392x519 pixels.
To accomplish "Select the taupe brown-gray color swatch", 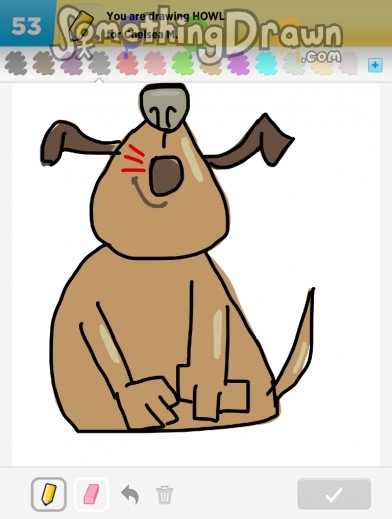I will 43,63.
